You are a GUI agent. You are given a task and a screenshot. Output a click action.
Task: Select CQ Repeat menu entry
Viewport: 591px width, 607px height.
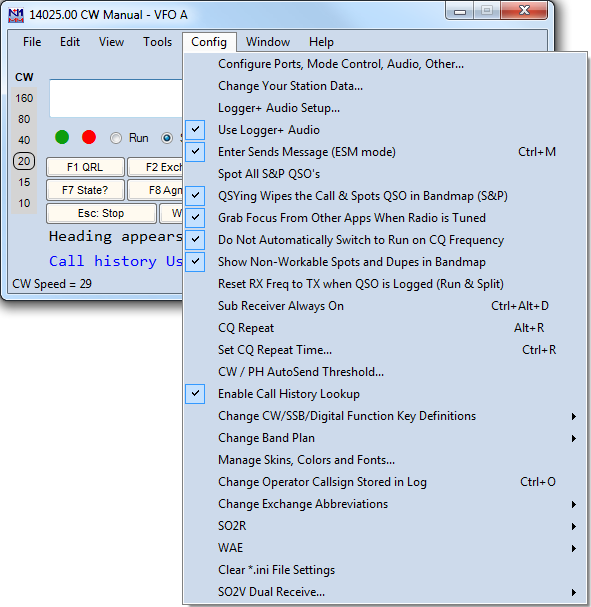[x=385, y=328]
